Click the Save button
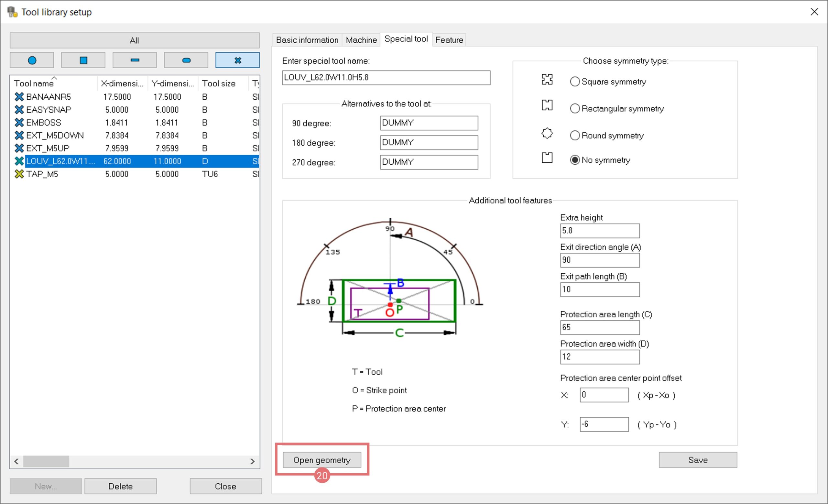The image size is (828, 504). pyautogui.click(x=698, y=460)
